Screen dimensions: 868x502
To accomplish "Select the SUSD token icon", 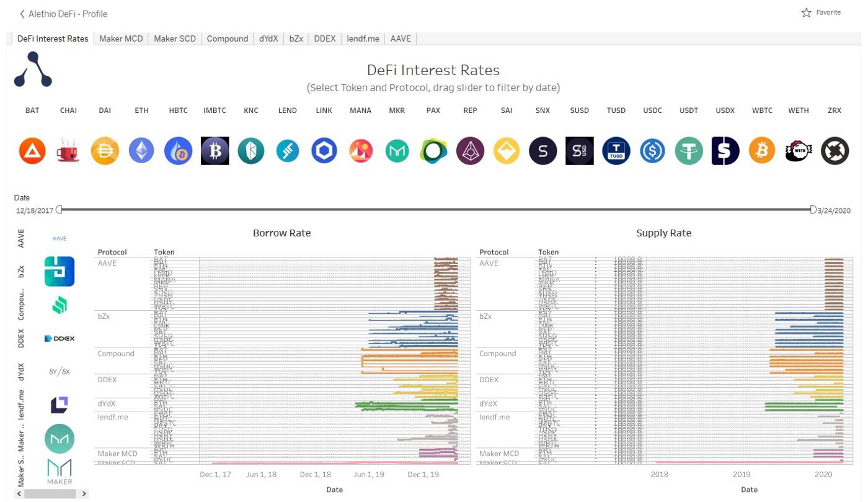I will [x=580, y=151].
